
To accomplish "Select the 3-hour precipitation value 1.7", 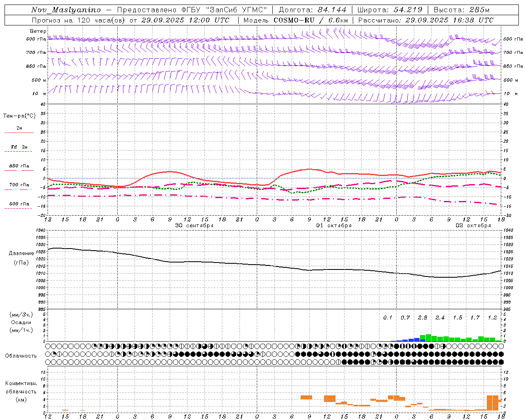I will coord(475,317).
